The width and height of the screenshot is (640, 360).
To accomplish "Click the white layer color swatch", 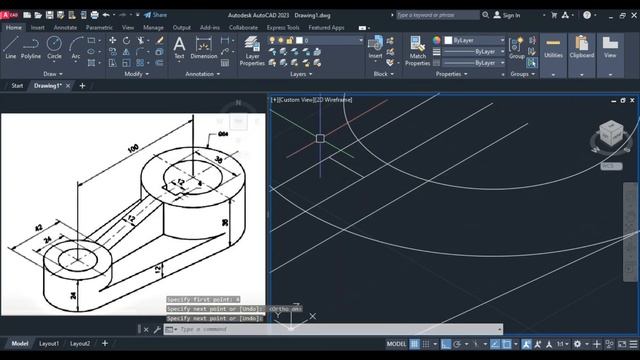I will 299,40.
